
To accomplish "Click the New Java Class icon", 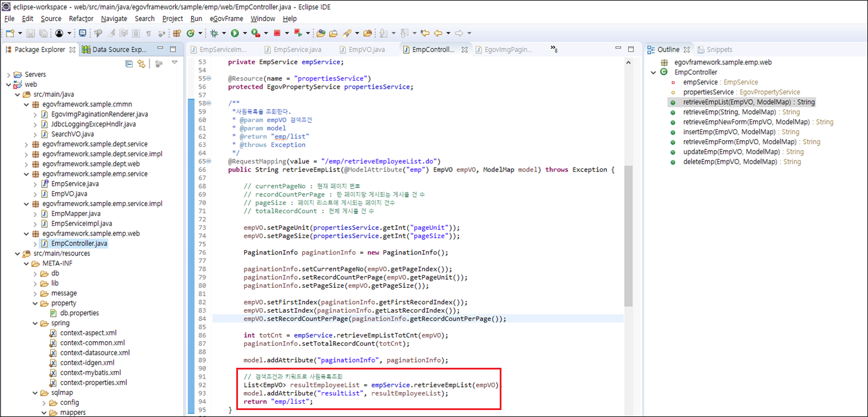I will (x=190, y=33).
